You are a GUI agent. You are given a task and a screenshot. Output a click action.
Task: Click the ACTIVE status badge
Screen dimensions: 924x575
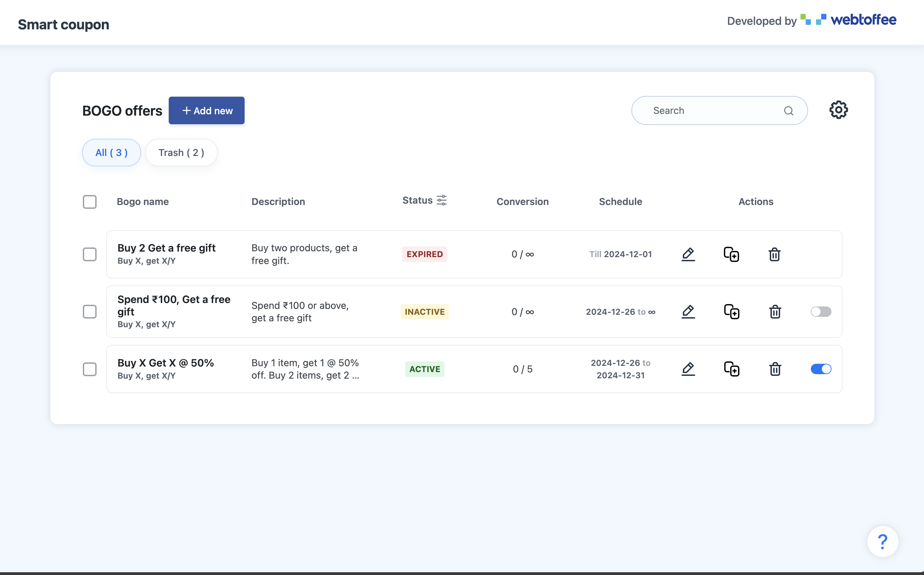coord(424,369)
